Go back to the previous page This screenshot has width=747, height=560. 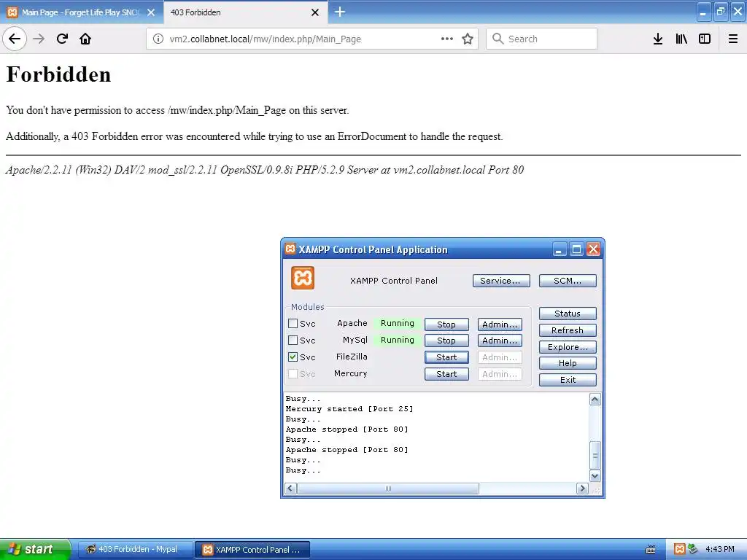pyautogui.click(x=15, y=39)
